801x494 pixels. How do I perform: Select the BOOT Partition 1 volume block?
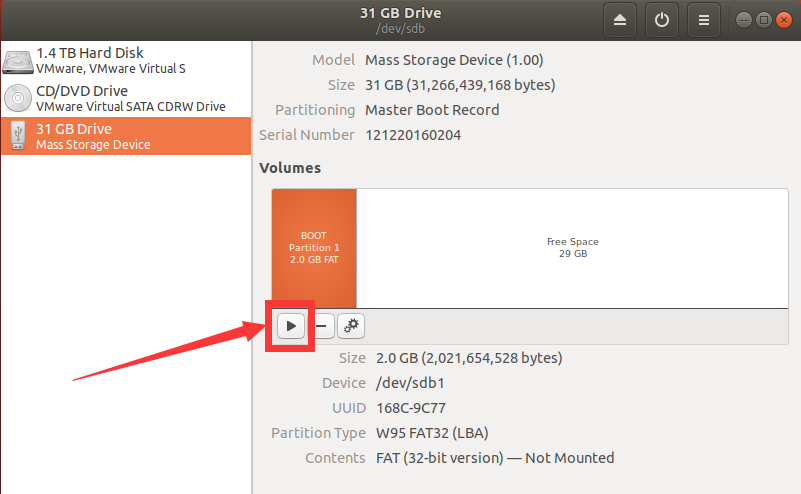(314, 248)
